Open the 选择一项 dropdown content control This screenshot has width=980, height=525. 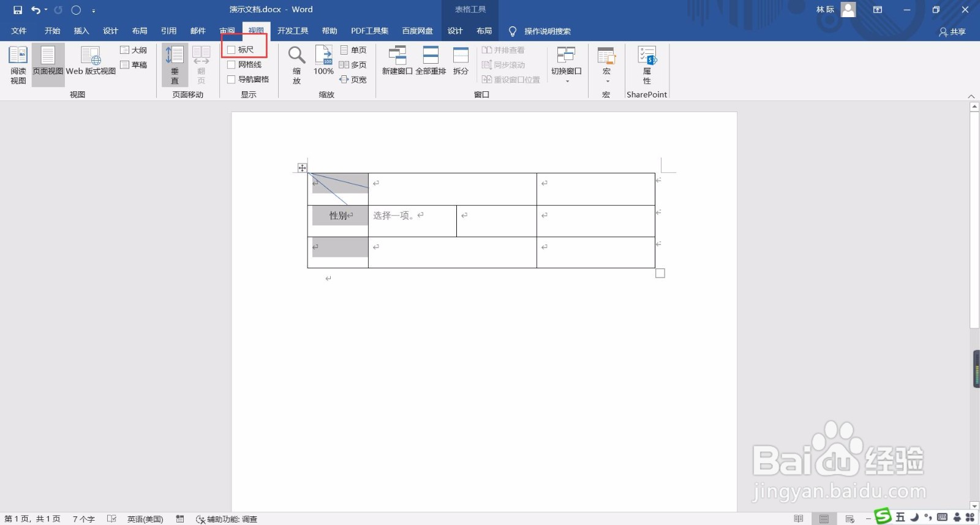click(x=393, y=216)
